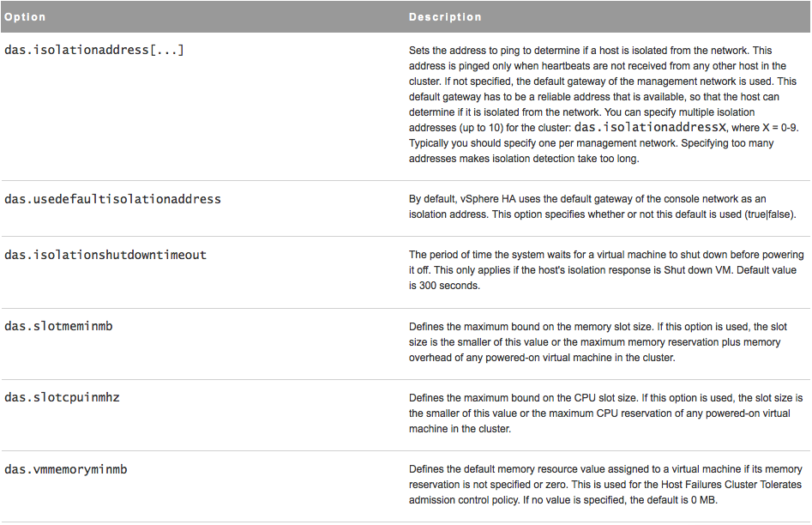Select the das.isolationaddress[...] option name
Screen dimensions: 812x525
point(94,51)
